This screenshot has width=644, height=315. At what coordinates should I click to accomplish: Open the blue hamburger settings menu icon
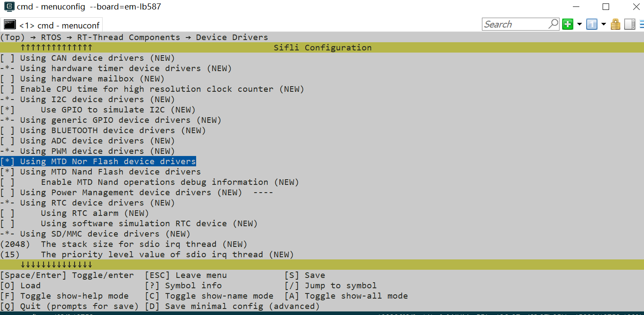tap(641, 24)
